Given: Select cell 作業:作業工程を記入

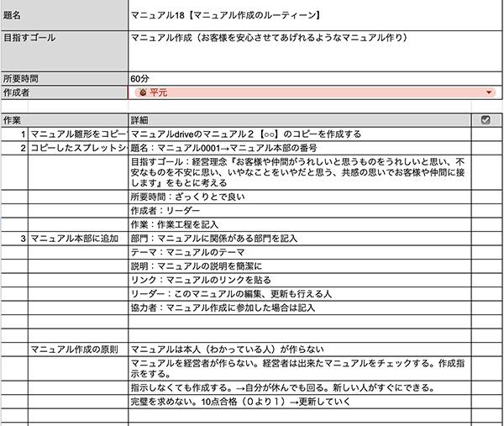Looking at the screenshot, I should pos(300,224).
